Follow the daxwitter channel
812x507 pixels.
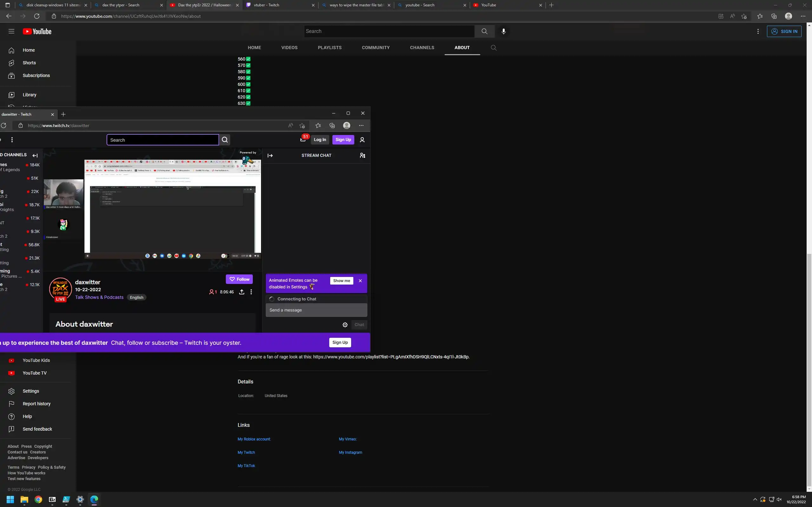point(239,279)
